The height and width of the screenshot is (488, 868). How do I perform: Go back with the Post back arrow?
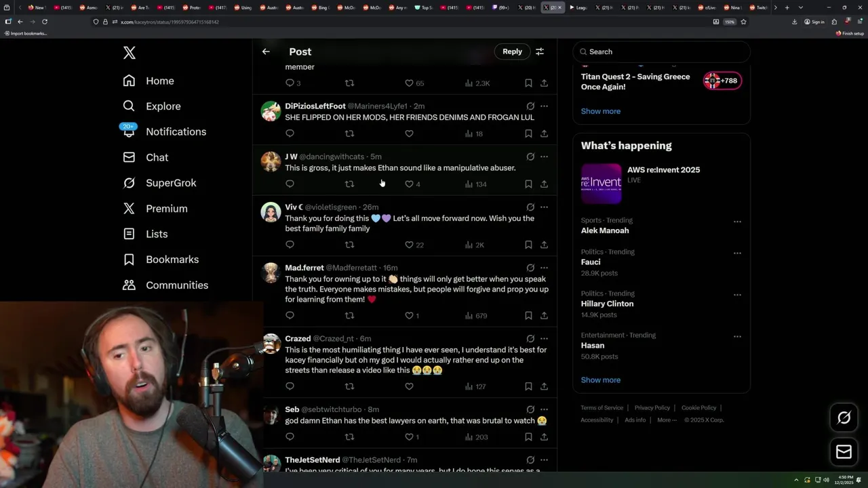(266, 52)
